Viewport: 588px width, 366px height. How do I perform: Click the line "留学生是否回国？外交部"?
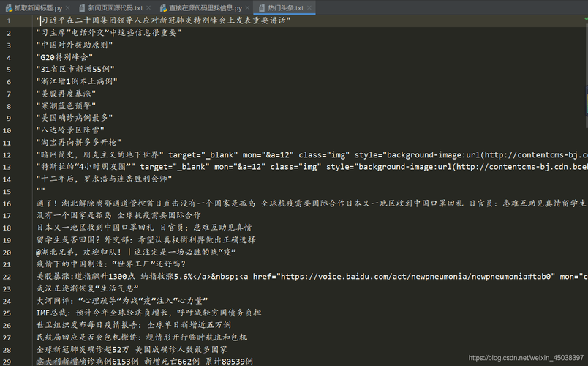click(146, 239)
